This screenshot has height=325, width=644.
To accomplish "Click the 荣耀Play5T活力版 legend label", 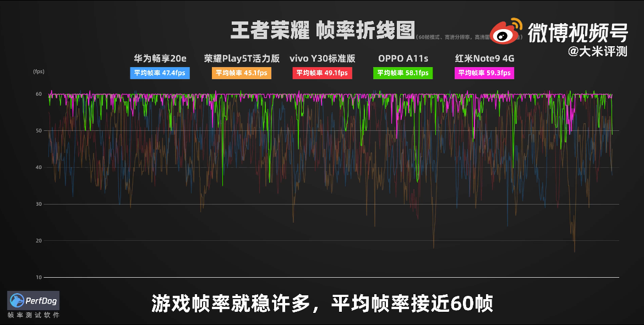I will click(x=242, y=58).
